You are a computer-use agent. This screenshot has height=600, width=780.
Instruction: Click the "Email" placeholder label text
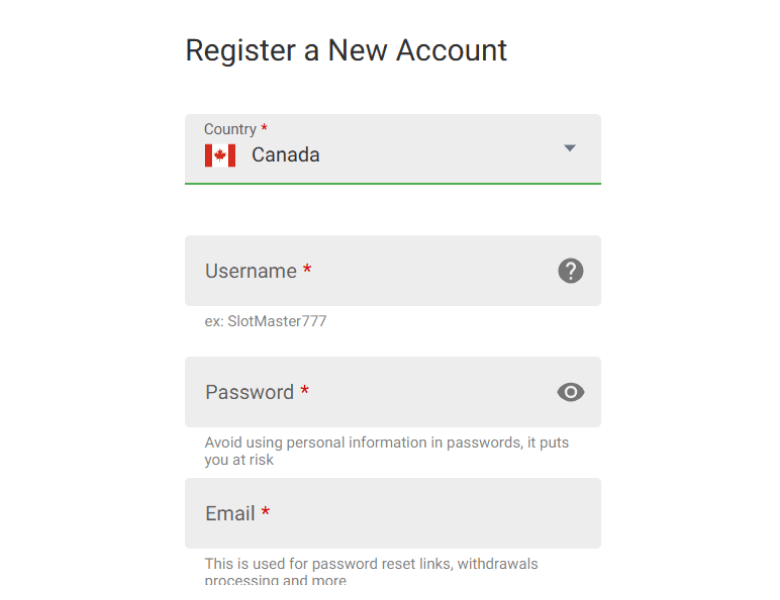tap(230, 513)
